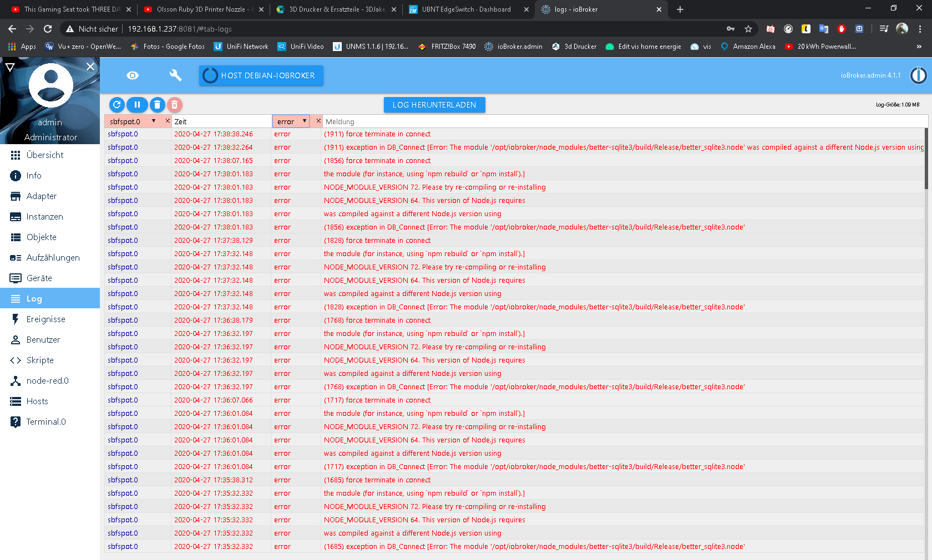Open the Edit vis home energie bookmark
This screenshot has height=560, width=932.
click(x=644, y=47)
